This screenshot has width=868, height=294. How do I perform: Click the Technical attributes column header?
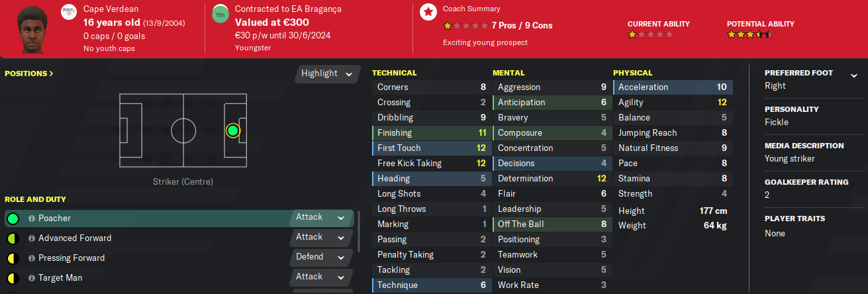(x=395, y=73)
